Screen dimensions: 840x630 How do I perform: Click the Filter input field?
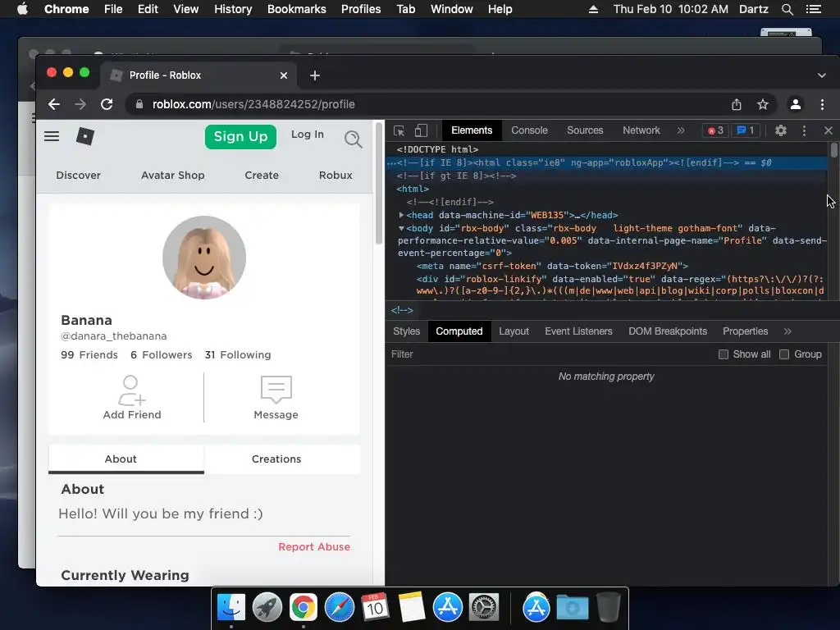(549, 354)
